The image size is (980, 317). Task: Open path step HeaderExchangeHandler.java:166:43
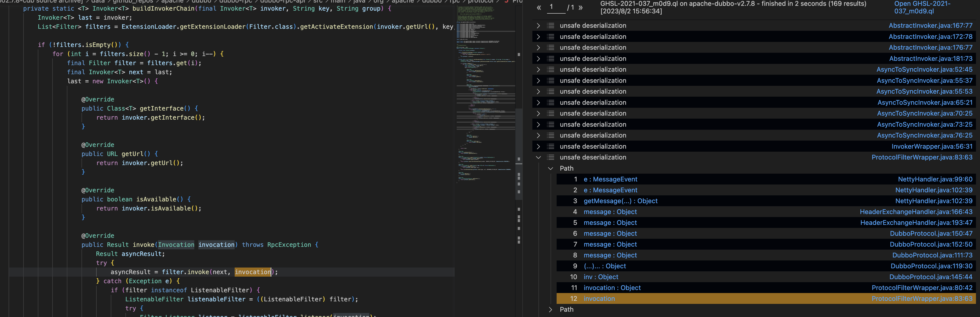point(916,212)
